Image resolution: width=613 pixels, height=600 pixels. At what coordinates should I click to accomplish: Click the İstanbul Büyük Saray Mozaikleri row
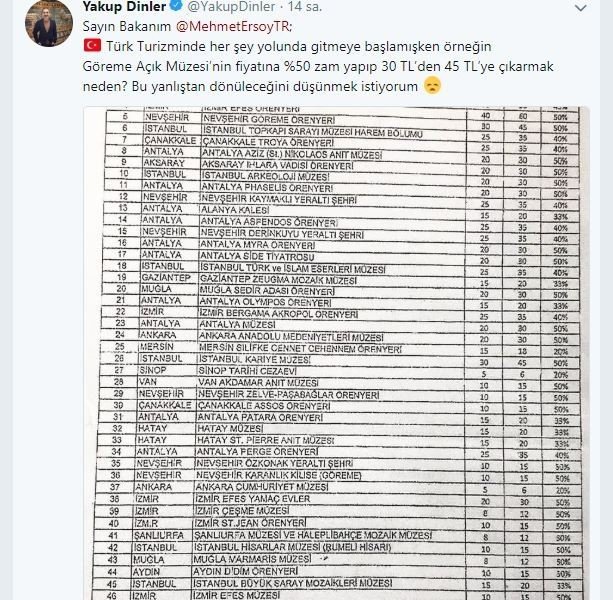(x=337, y=584)
